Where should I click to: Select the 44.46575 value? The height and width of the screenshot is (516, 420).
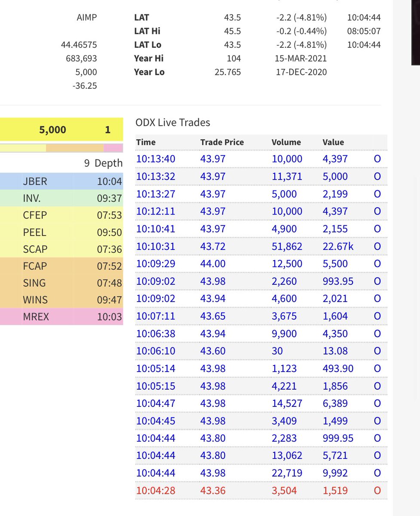pyautogui.click(x=79, y=45)
